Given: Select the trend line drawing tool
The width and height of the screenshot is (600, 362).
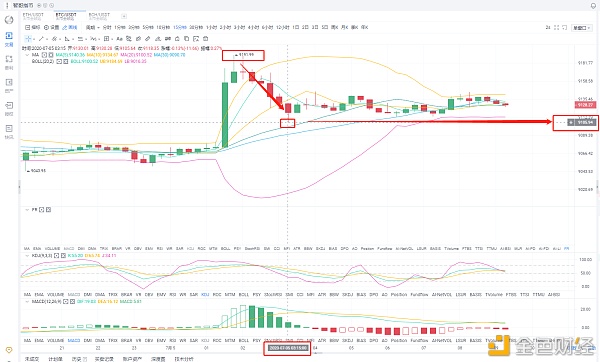Looking at the screenshot, I should click(41, 39).
